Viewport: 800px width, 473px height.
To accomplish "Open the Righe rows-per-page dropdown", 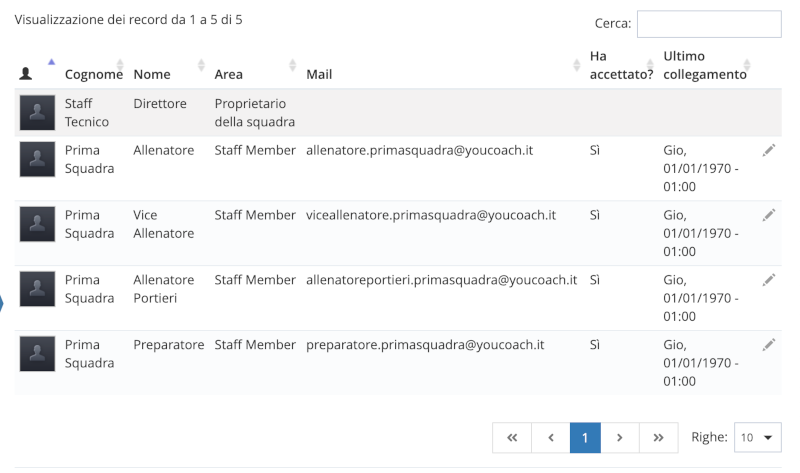I will click(x=758, y=437).
